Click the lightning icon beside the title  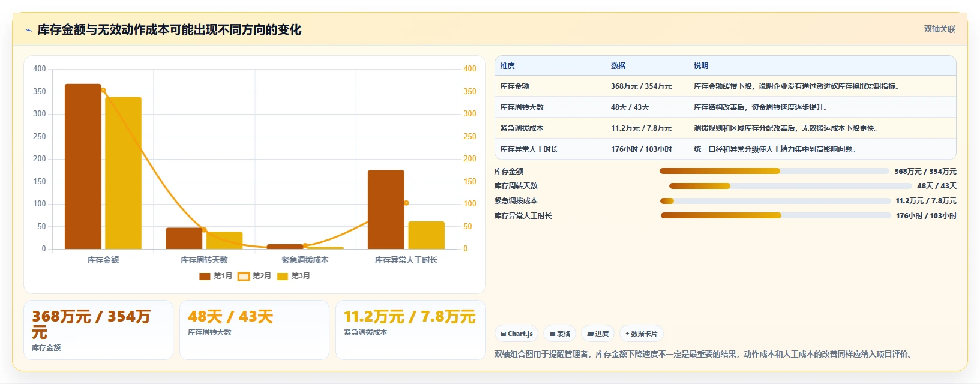pos(28,30)
